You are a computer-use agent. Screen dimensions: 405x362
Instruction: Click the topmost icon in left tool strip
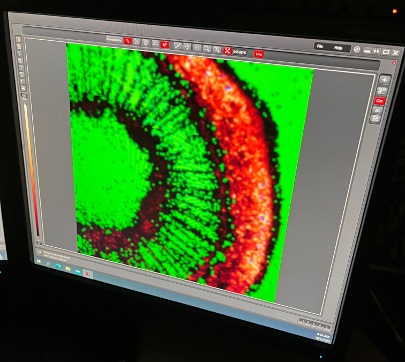[x=18, y=39]
